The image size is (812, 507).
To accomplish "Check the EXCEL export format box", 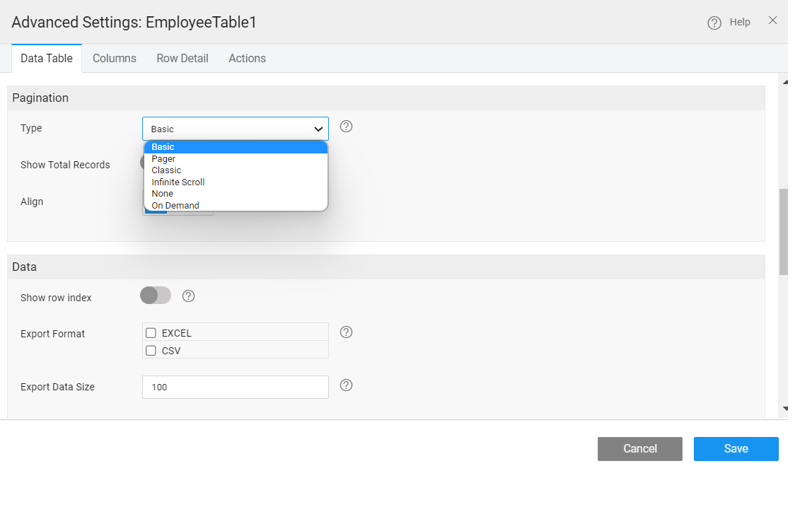I will [151, 333].
